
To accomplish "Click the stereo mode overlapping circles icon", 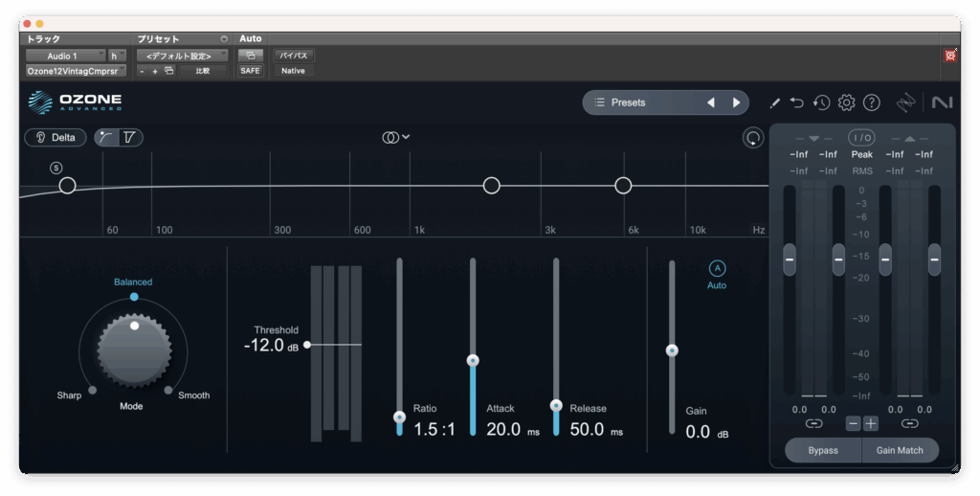I will pos(390,138).
